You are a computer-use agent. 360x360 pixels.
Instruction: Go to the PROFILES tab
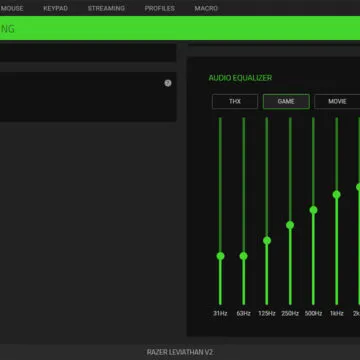[160, 8]
